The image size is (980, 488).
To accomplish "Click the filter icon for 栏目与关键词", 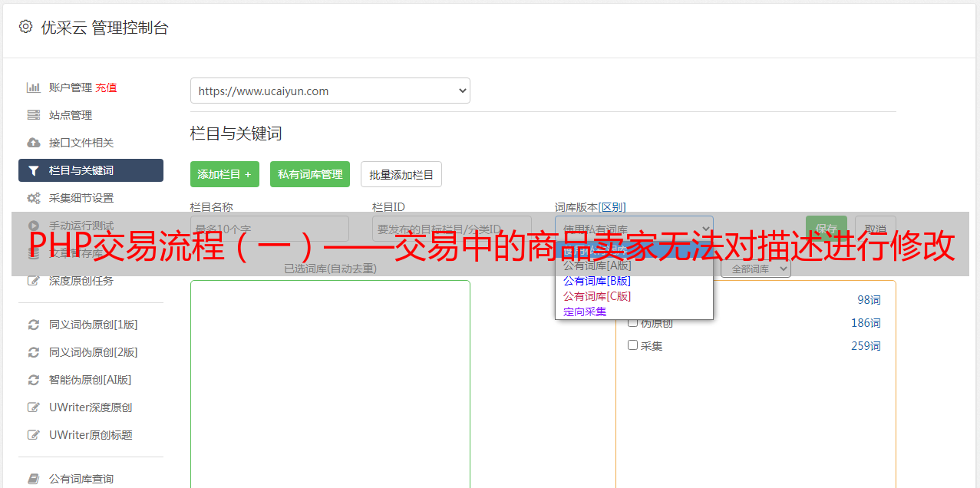I will [34, 170].
